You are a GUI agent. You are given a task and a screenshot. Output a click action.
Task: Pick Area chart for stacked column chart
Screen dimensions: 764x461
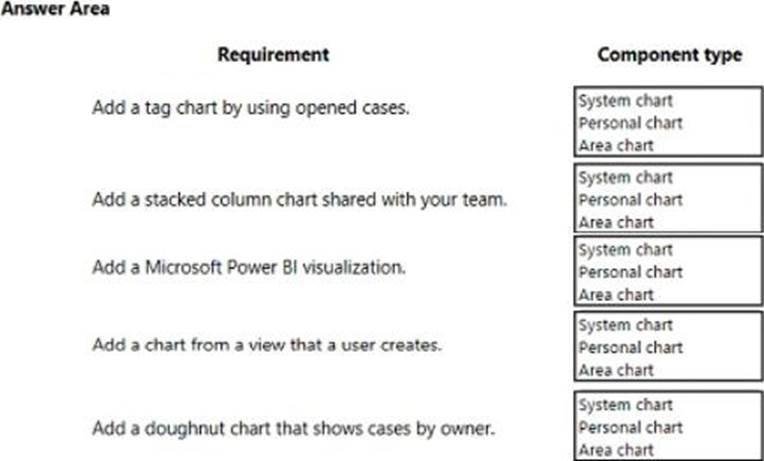(616, 221)
